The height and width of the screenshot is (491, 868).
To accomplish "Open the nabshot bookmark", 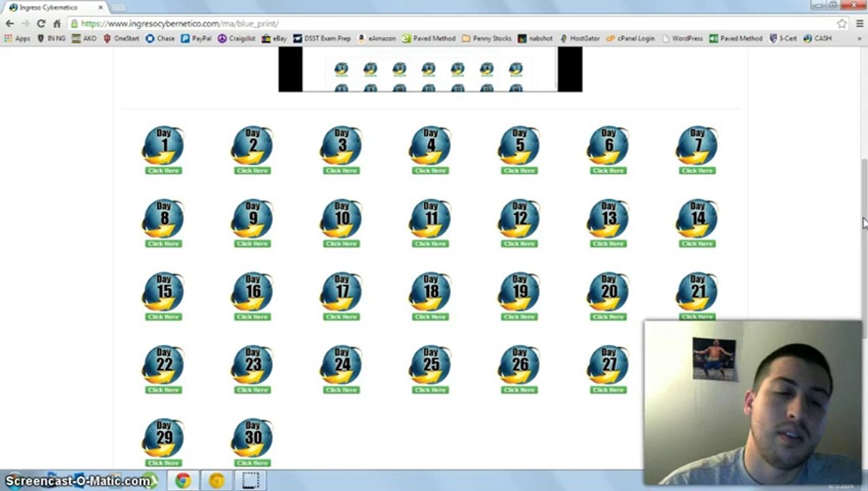I will pos(536,39).
